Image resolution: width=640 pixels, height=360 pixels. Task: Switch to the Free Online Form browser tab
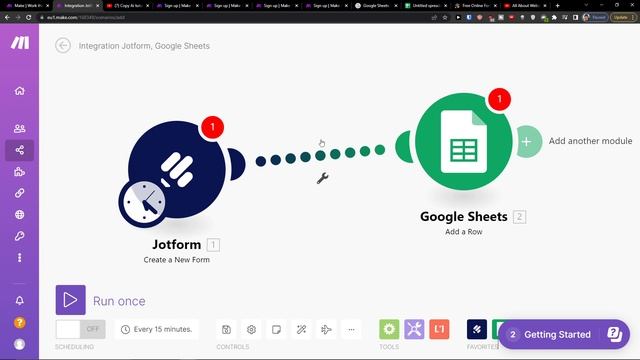(476, 6)
